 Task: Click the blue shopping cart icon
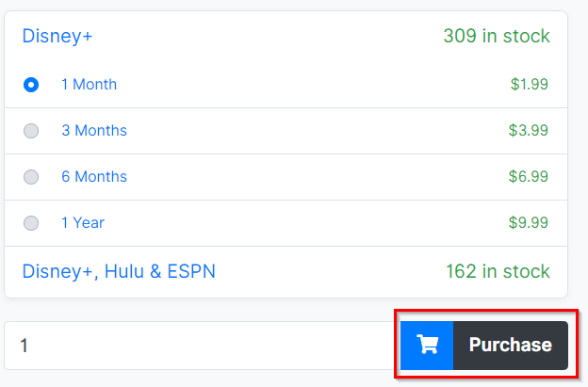point(427,345)
